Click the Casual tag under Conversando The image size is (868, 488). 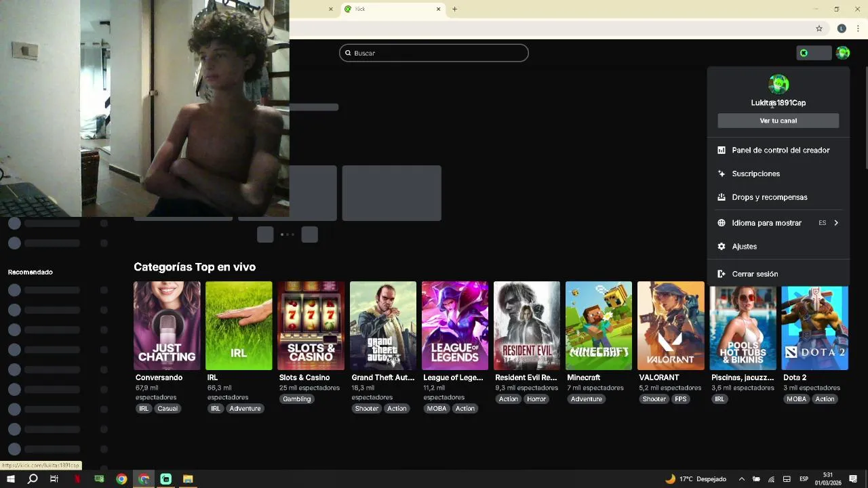coord(167,409)
